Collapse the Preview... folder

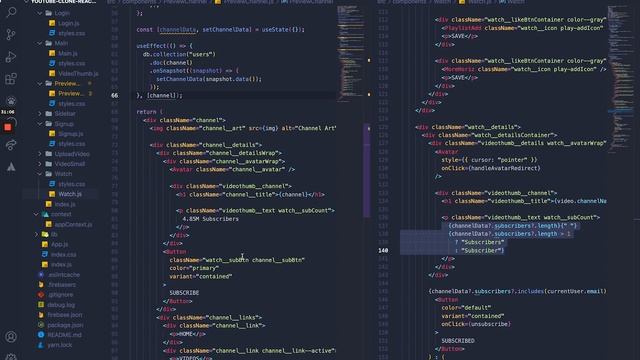(x=40, y=83)
